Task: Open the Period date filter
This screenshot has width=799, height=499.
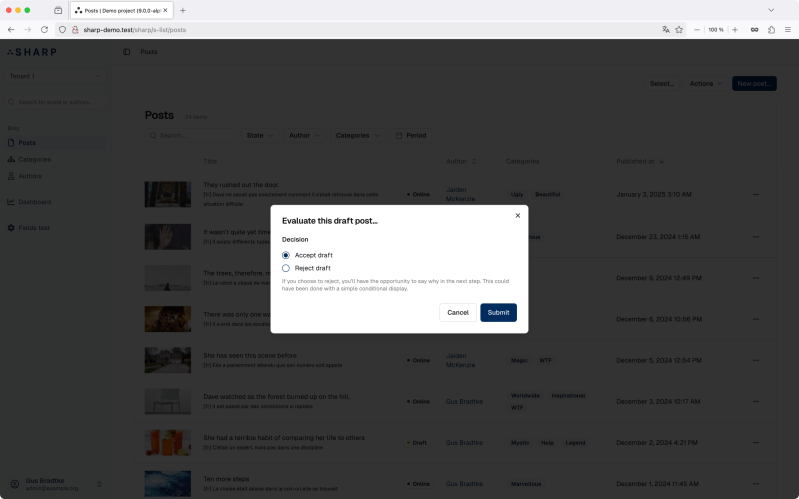Action: point(411,136)
